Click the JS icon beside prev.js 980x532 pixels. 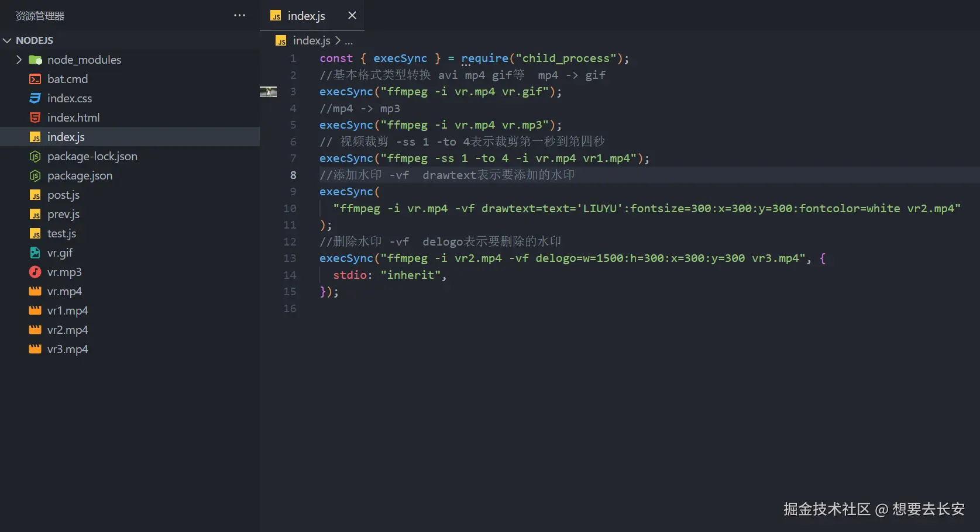[x=35, y=214]
